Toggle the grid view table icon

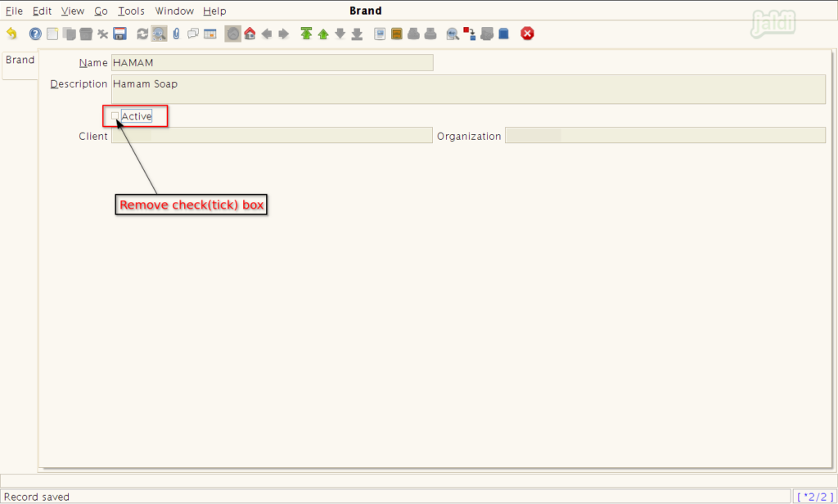210,34
